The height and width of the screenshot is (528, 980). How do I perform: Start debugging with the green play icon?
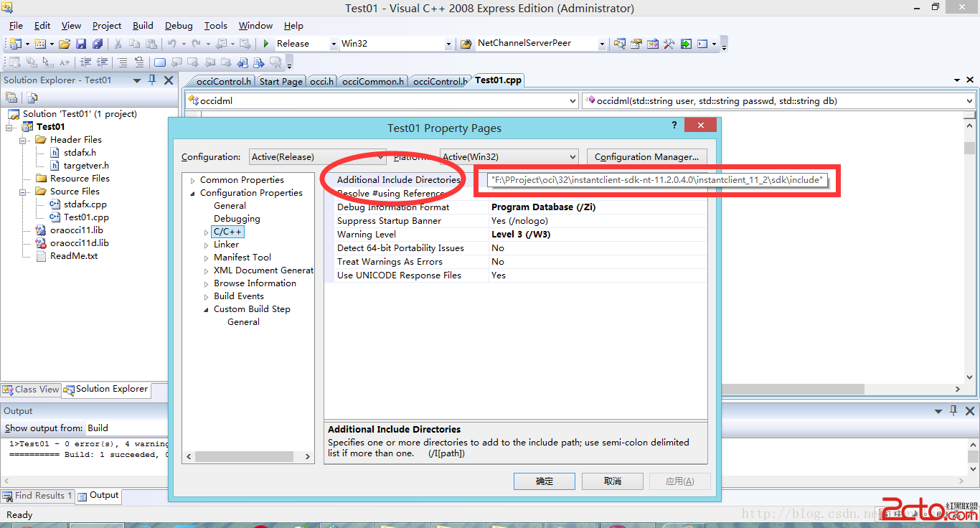266,44
